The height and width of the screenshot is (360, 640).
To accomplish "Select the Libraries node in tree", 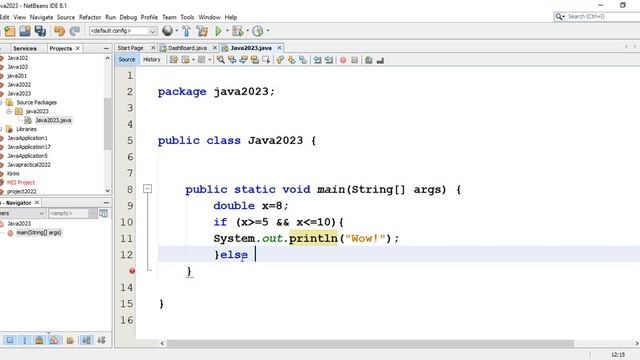I will (26, 129).
